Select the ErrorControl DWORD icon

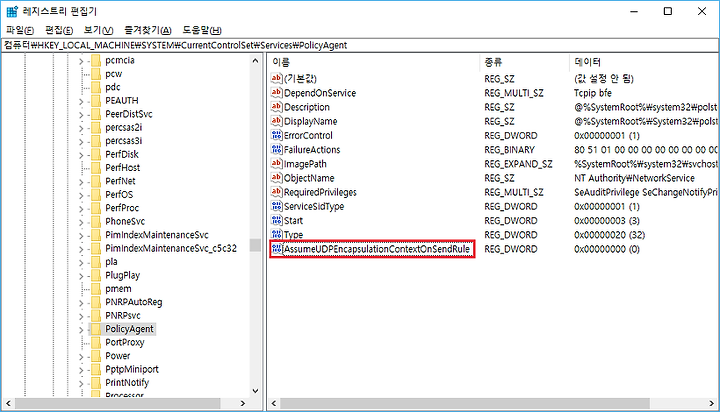coord(276,135)
